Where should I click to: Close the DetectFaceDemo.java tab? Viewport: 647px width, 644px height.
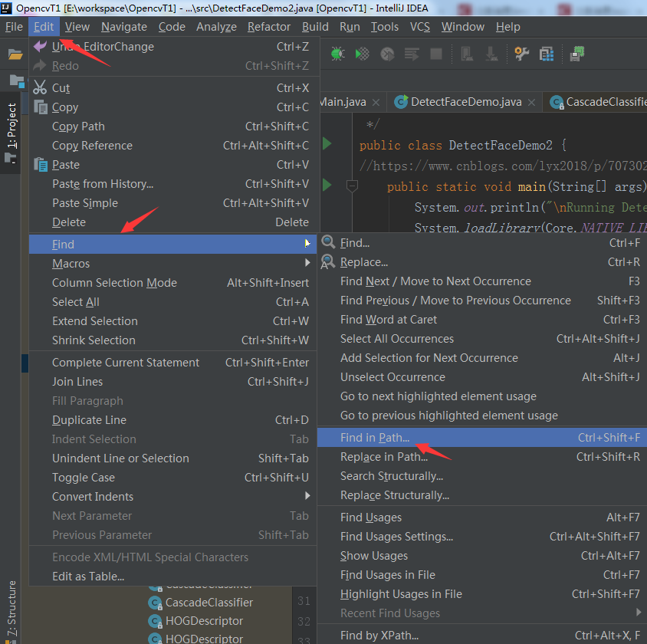(532, 102)
